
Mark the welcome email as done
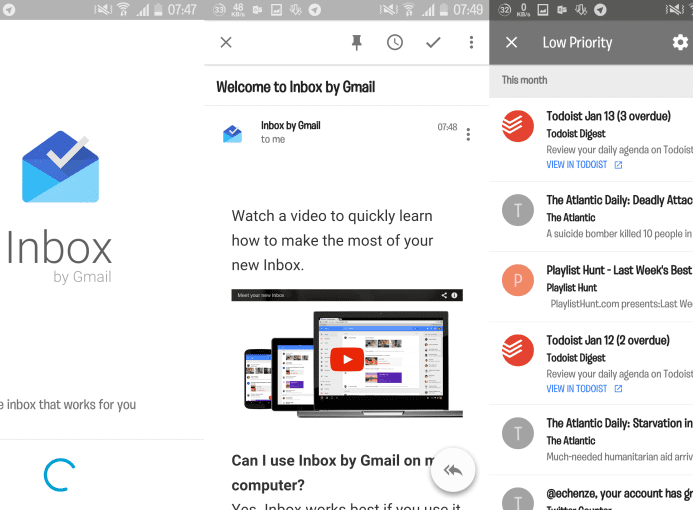(x=433, y=42)
